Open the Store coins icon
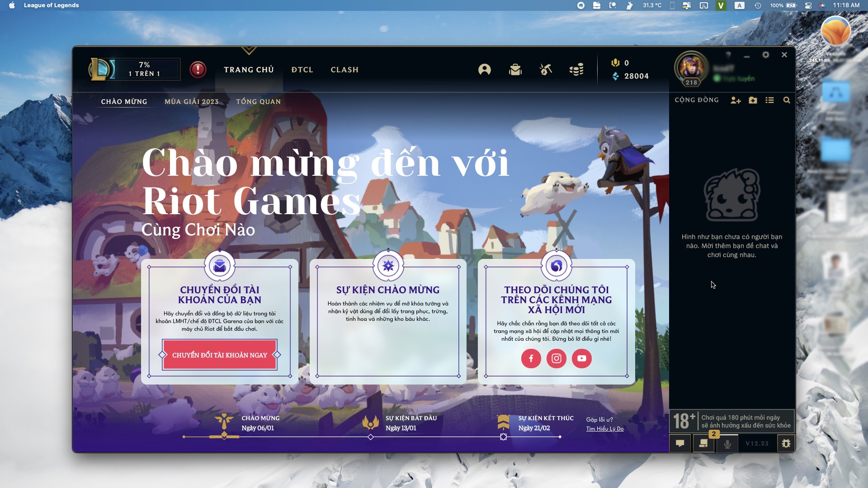 [x=576, y=70]
